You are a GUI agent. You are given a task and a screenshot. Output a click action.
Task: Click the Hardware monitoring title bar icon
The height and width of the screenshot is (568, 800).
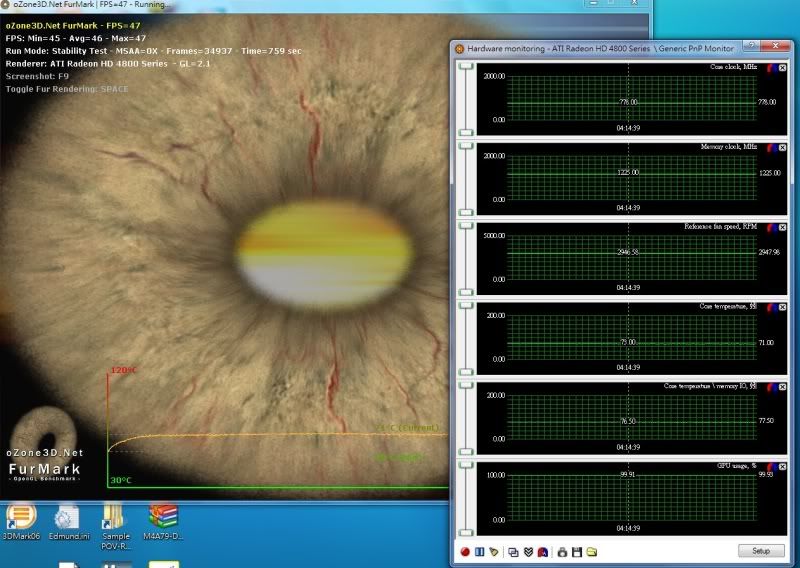point(459,48)
